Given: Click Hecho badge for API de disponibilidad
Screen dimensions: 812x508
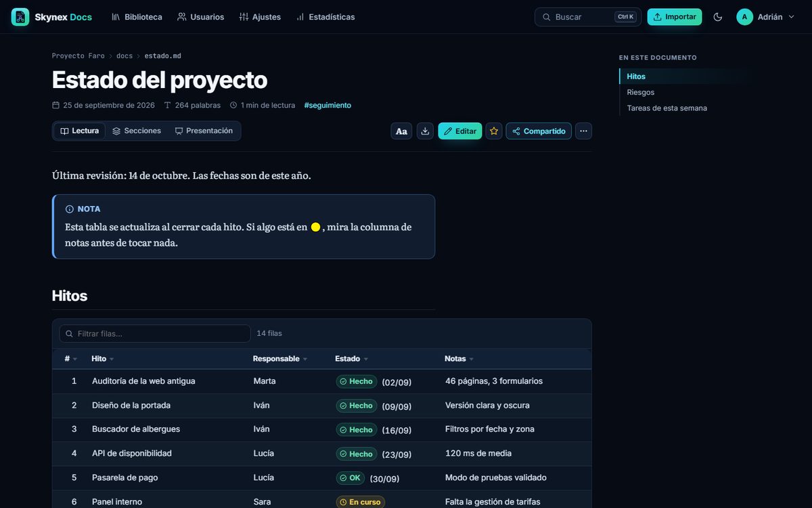Looking at the screenshot, I should pyautogui.click(x=357, y=454).
